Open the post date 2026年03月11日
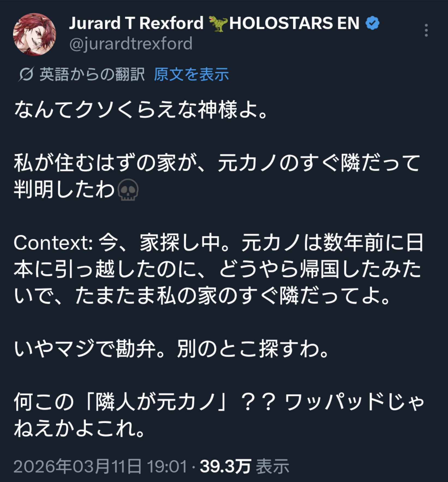The image size is (448, 482). (78, 466)
